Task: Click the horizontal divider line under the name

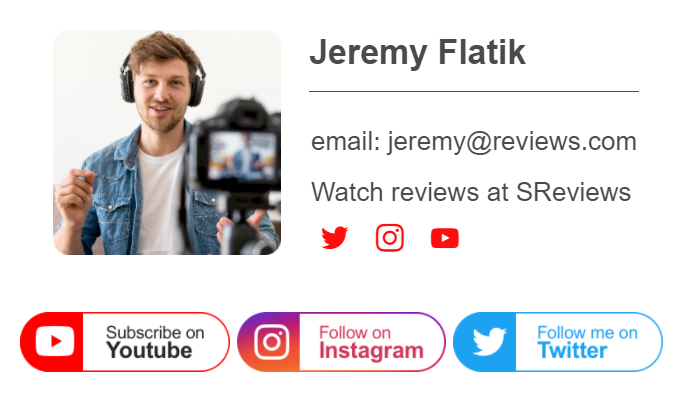Action: click(474, 92)
